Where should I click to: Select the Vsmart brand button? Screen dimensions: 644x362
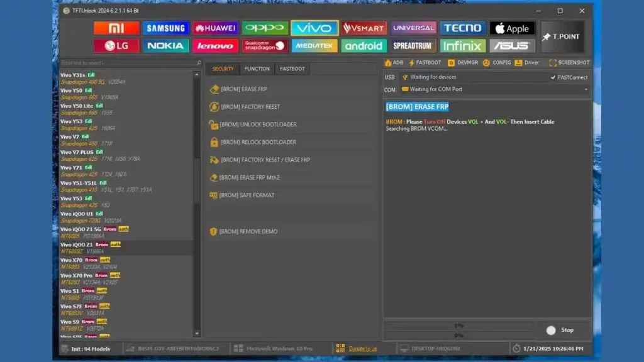click(x=364, y=28)
